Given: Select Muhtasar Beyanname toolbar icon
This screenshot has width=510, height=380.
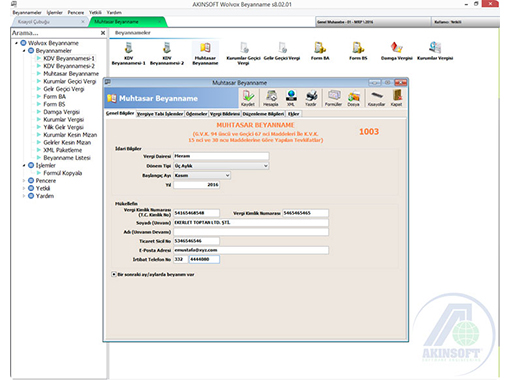Looking at the screenshot, I should (x=205, y=53).
